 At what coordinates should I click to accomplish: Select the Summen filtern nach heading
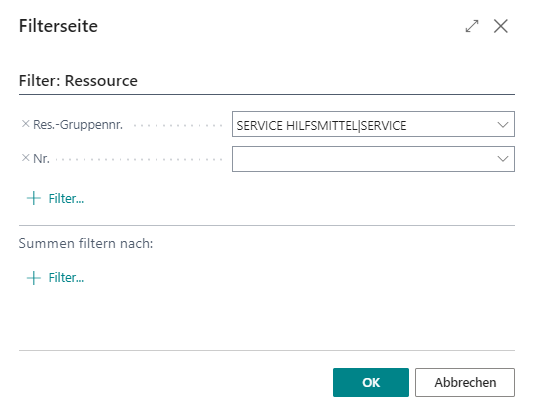click(86, 243)
